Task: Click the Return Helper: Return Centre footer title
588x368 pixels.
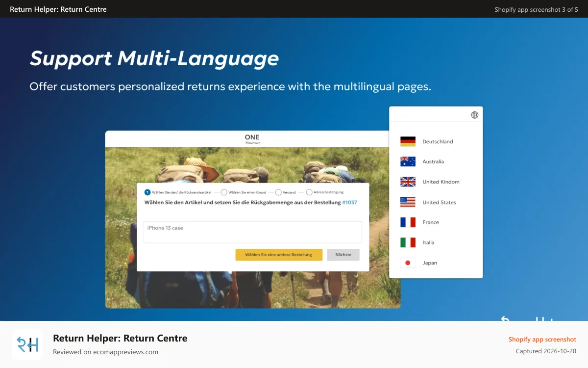Action: pyautogui.click(x=120, y=338)
